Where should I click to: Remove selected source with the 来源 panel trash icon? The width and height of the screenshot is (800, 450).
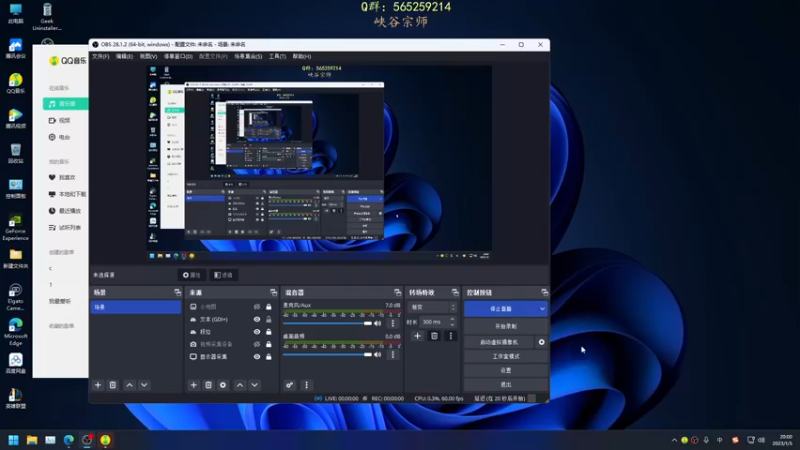point(208,385)
